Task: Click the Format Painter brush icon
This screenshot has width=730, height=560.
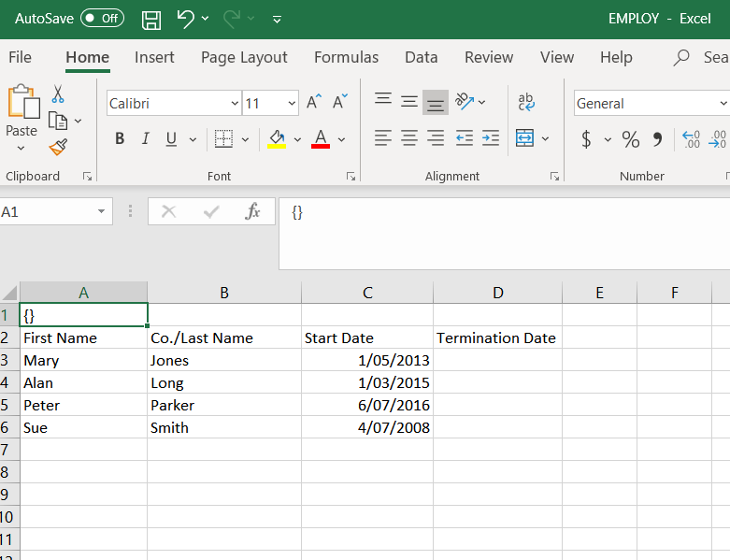Action: [58, 147]
